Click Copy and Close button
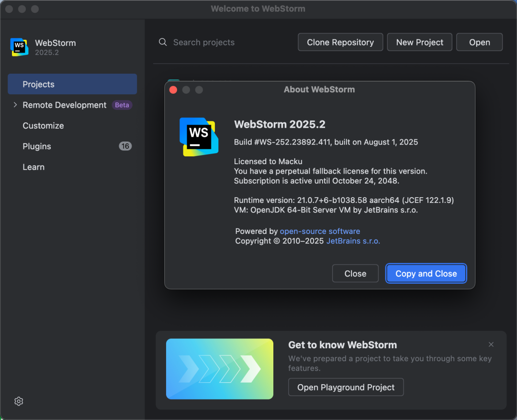The height and width of the screenshot is (420, 517). (426, 274)
